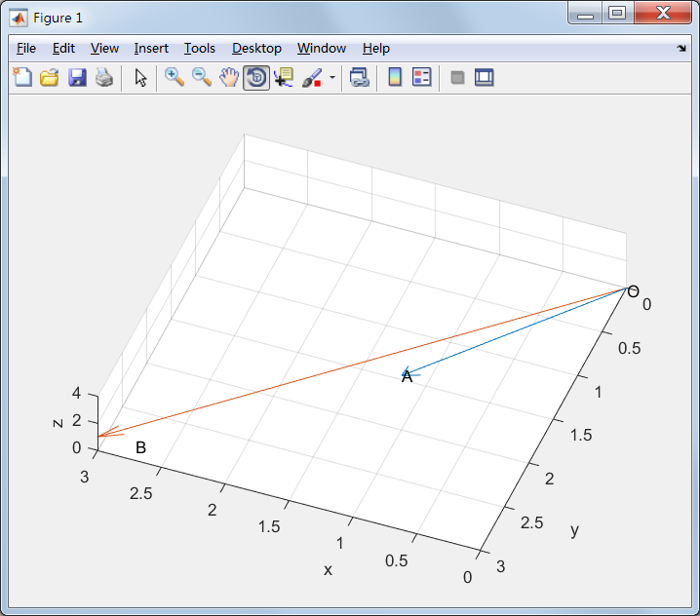Click the Hide Plot Tools icon
This screenshot has height=616, width=700.
point(457,78)
